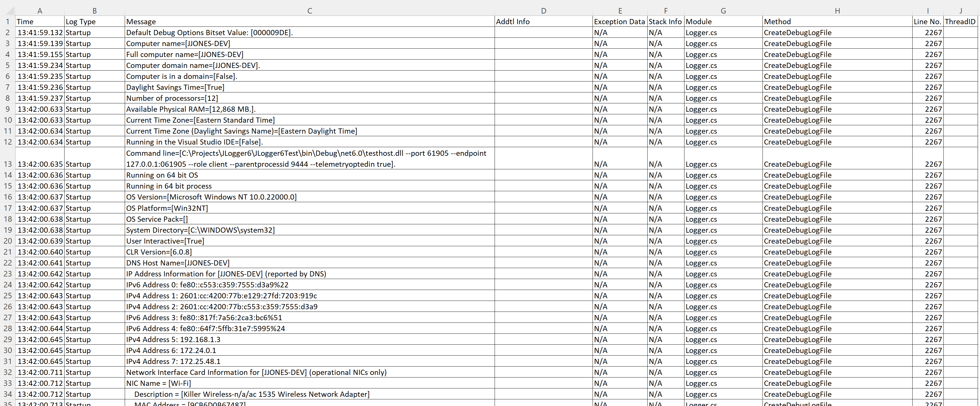Select the 'OS Version=' message cell
Screen dimensions: 980x406
(310, 197)
